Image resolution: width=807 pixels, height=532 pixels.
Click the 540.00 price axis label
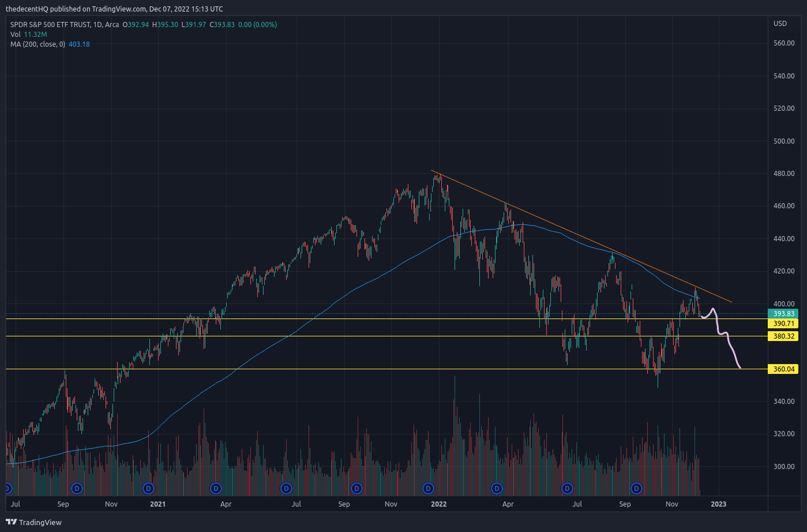pos(784,76)
